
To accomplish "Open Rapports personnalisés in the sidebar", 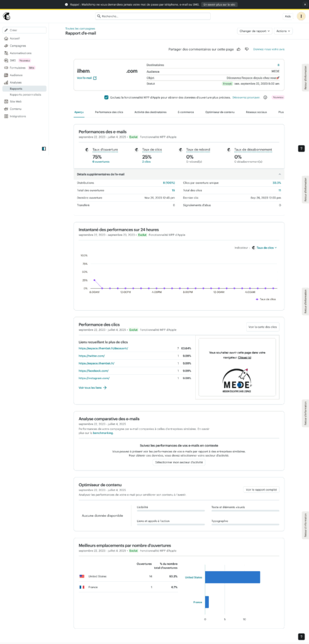I will click(x=25, y=94).
